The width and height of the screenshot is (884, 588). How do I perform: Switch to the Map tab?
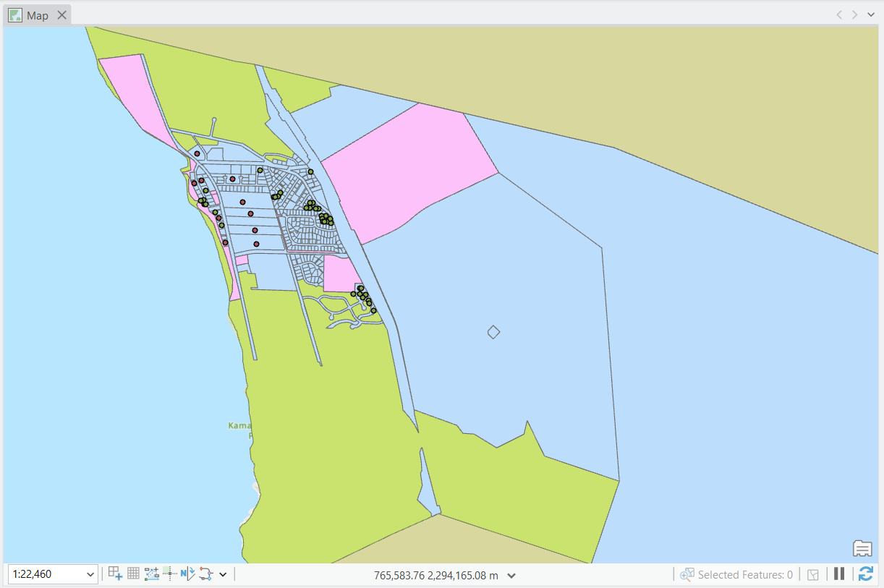click(x=38, y=14)
